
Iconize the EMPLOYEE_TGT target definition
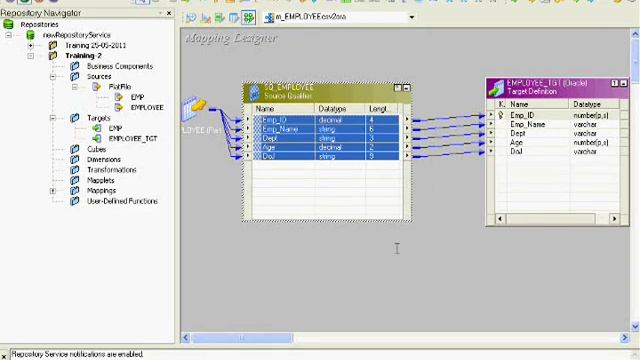point(623,83)
